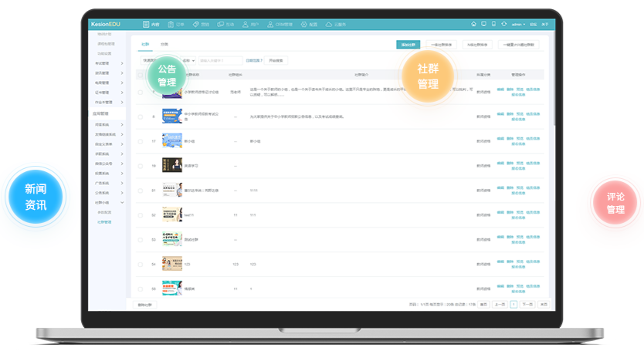The image size is (644, 361).
Task: Click the desktop monitor icon in header
Action: [483, 25]
